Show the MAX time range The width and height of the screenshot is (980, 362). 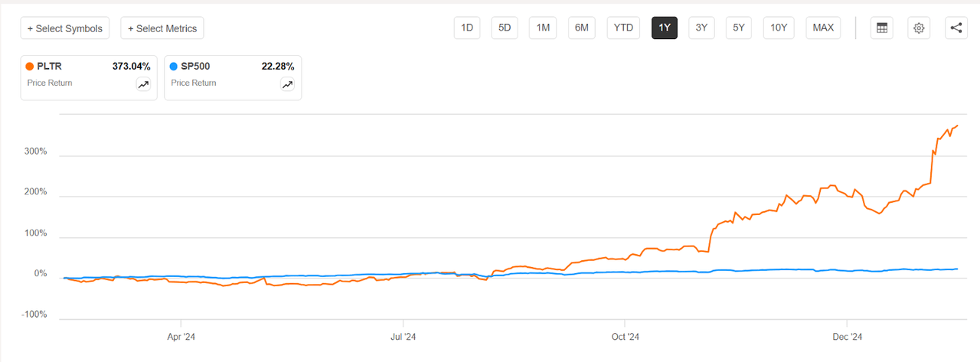click(823, 28)
